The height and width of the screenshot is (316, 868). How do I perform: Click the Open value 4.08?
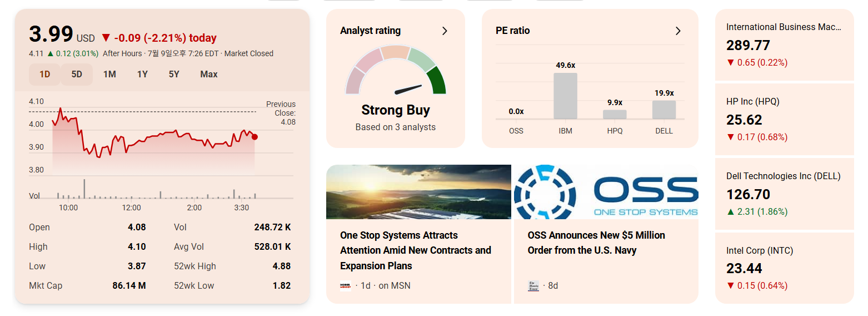pyautogui.click(x=137, y=228)
